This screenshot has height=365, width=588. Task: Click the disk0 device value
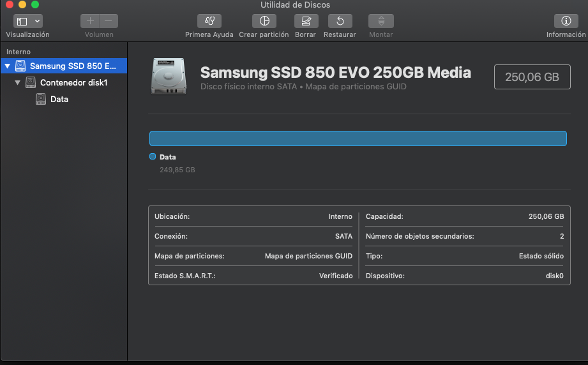[555, 276]
